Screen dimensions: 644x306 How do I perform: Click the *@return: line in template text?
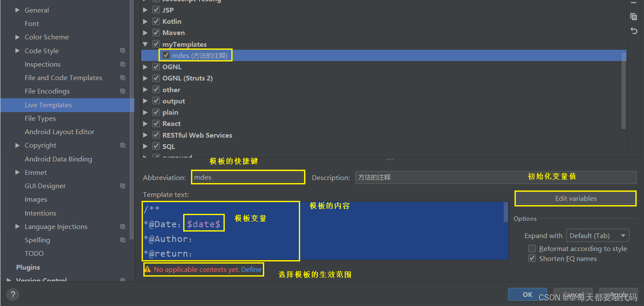pos(168,254)
